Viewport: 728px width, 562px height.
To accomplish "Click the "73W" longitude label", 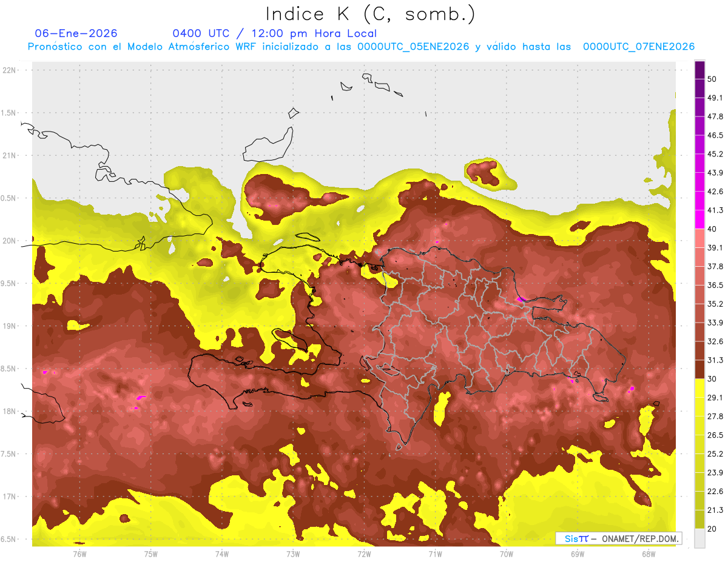I will (x=293, y=554).
